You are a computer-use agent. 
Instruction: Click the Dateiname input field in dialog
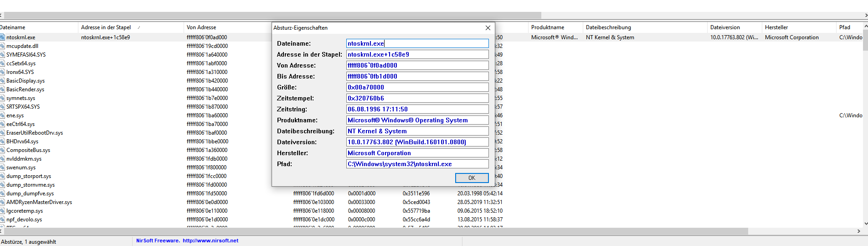pos(417,43)
